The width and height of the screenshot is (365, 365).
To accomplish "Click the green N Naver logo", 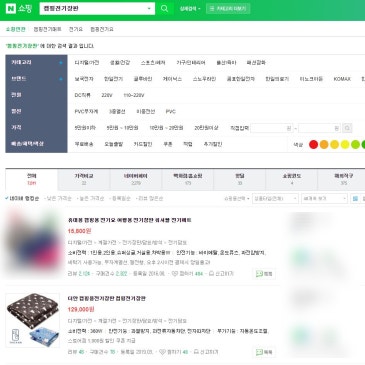I will [11, 8].
